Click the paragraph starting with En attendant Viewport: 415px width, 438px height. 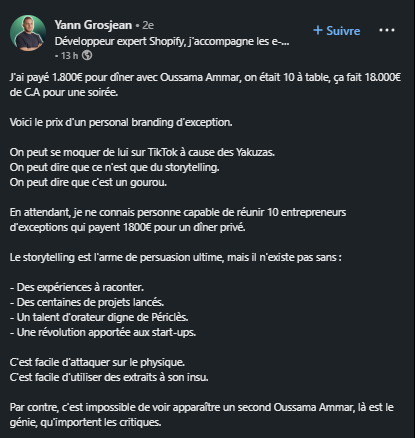tap(178, 220)
